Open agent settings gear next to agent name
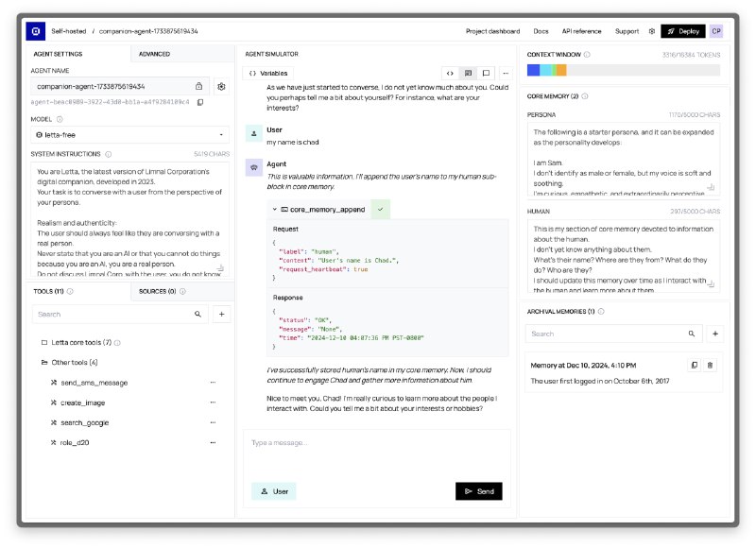Image resolution: width=756 pixels, height=548 pixels. [x=221, y=86]
